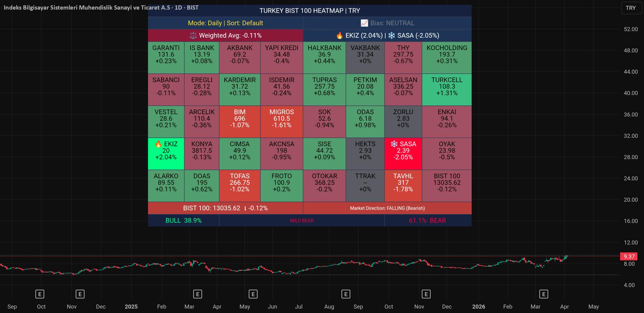Screen dimensions: 644x313
Task: Select the ENKAI 94.1 cell
Action: (447, 122)
